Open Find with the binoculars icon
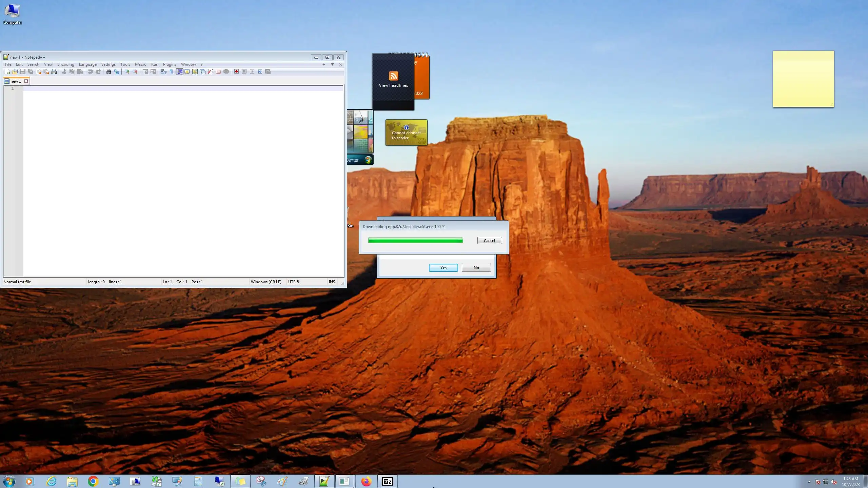This screenshot has height=488, width=868. click(108, 72)
